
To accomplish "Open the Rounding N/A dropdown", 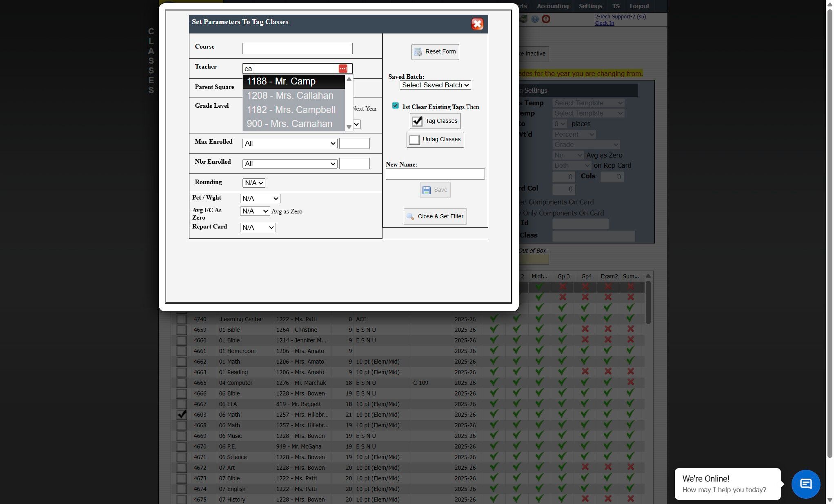I will point(254,183).
